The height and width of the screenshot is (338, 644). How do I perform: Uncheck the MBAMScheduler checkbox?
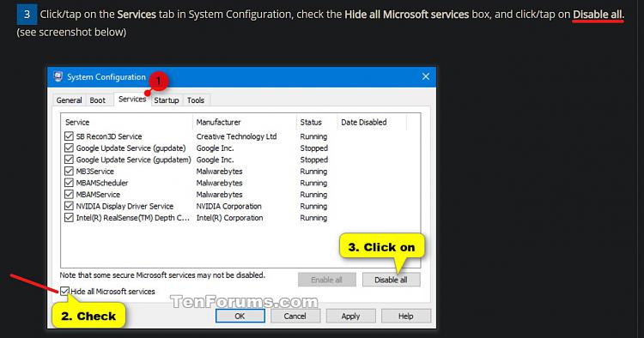[69, 183]
